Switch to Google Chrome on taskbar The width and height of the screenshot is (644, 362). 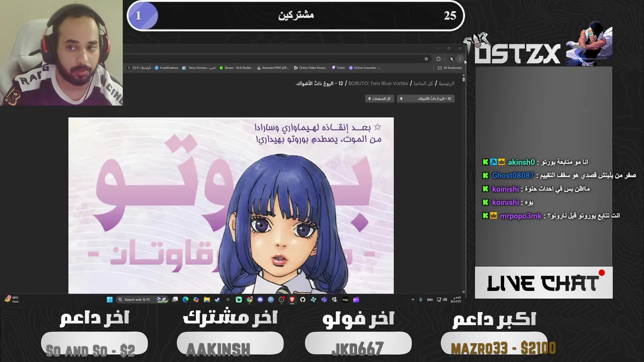point(250,300)
